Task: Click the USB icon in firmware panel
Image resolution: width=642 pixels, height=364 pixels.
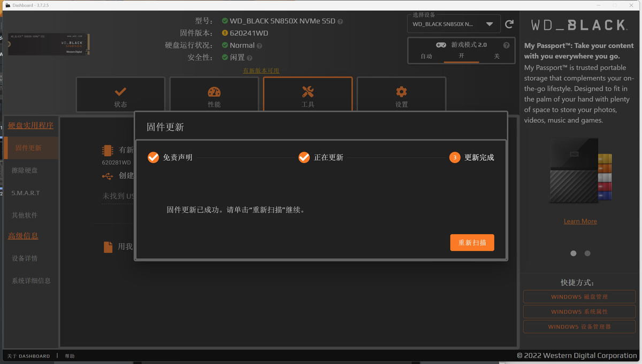Action: click(x=108, y=175)
